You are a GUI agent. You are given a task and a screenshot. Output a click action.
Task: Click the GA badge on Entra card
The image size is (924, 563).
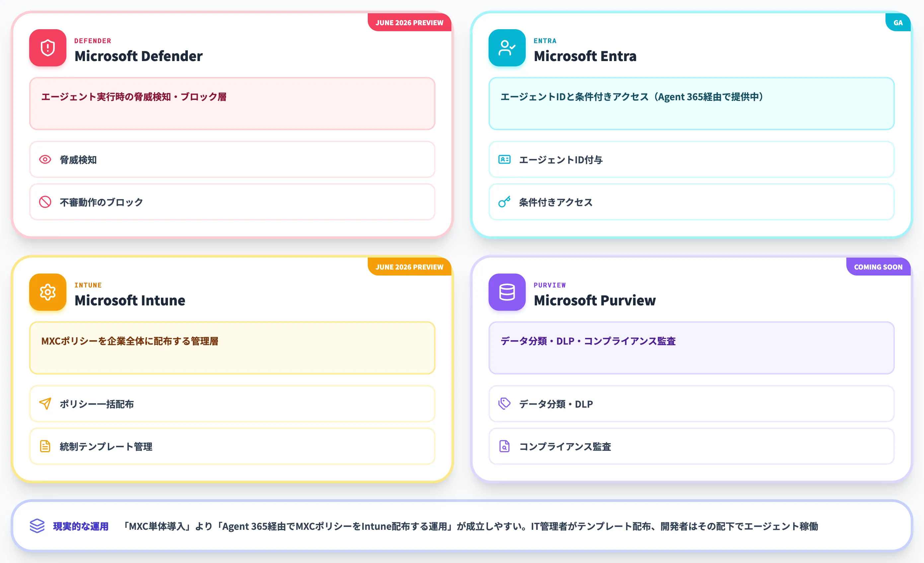pyautogui.click(x=898, y=23)
